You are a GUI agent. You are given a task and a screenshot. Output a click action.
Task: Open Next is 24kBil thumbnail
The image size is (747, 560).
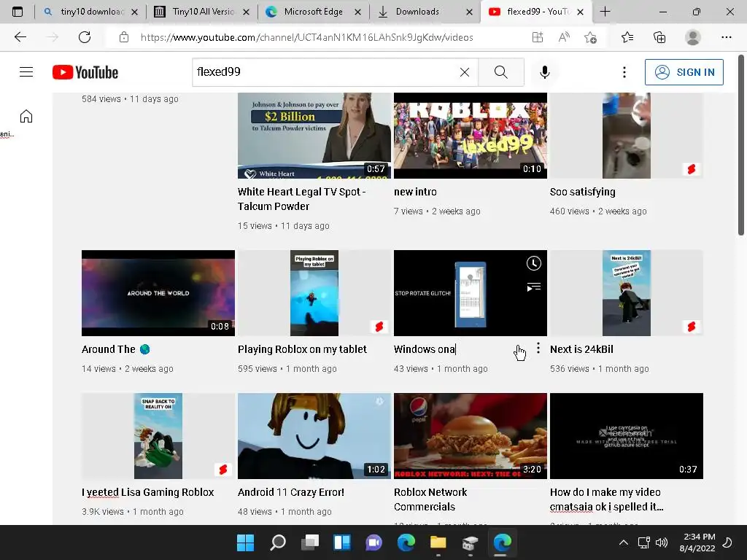[x=626, y=293]
